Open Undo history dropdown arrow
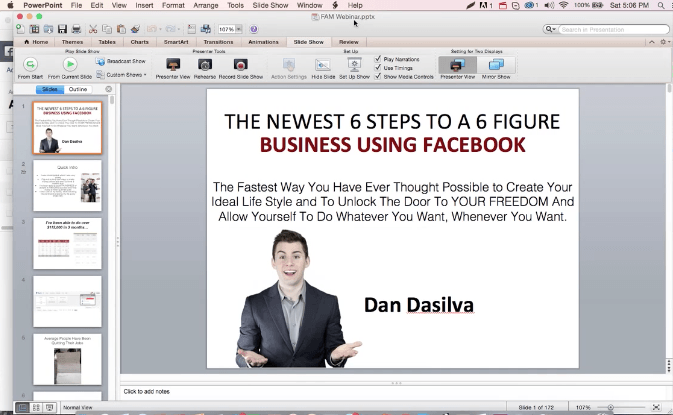 pyautogui.click(x=160, y=29)
